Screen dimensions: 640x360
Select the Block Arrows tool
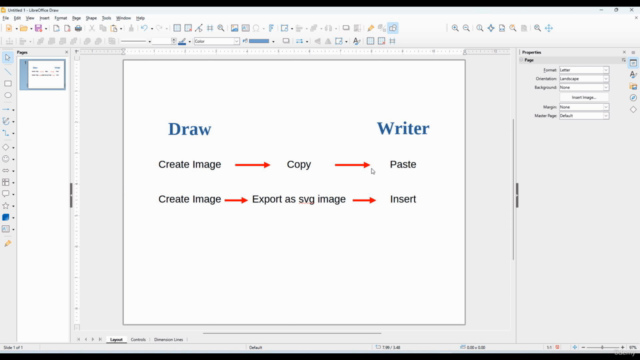(x=6, y=171)
